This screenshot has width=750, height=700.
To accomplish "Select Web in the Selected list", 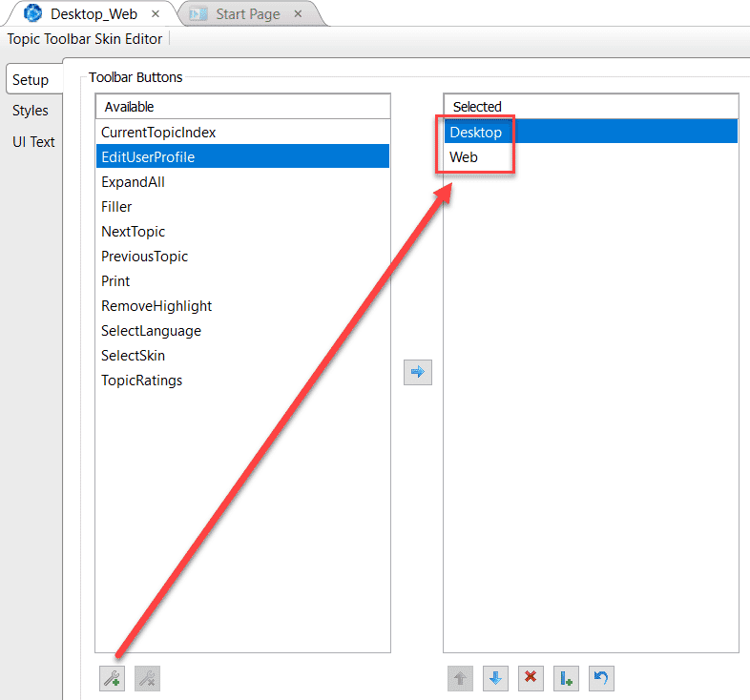I will (592, 156).
